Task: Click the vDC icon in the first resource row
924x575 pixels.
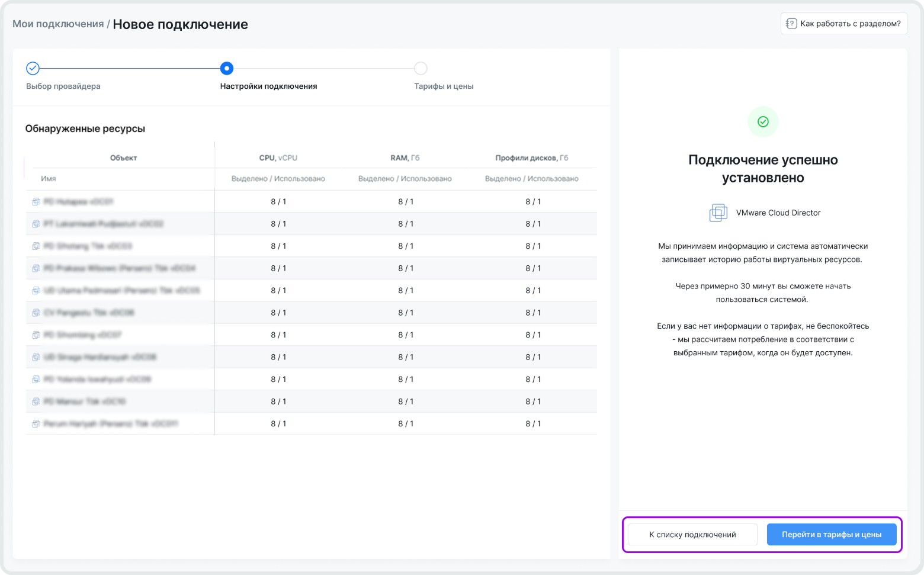Action: (x=36, y=202)
